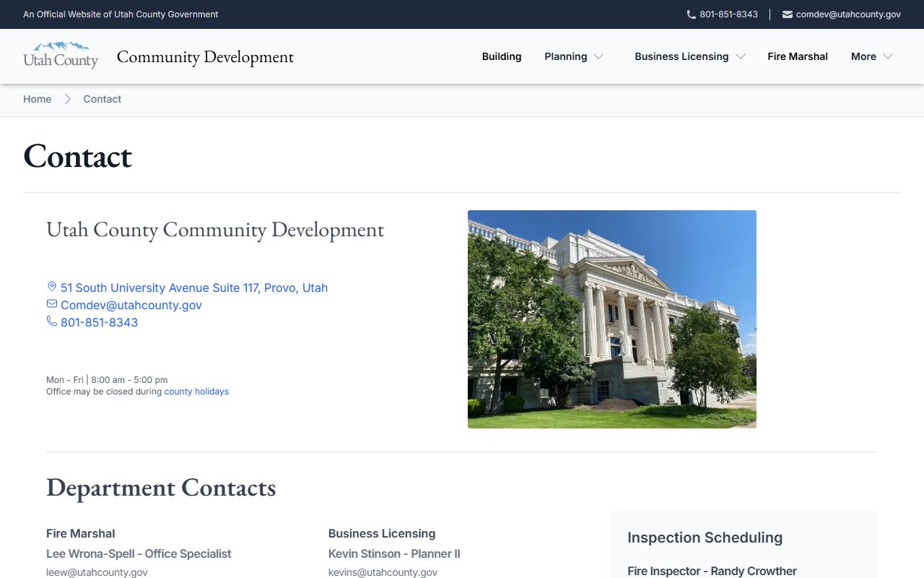Image resolution: width=924 pixels, height=578 pixels.
Task: Select Lee Wrona-Spell - Office Specialist text
Action: click(139, 554)
